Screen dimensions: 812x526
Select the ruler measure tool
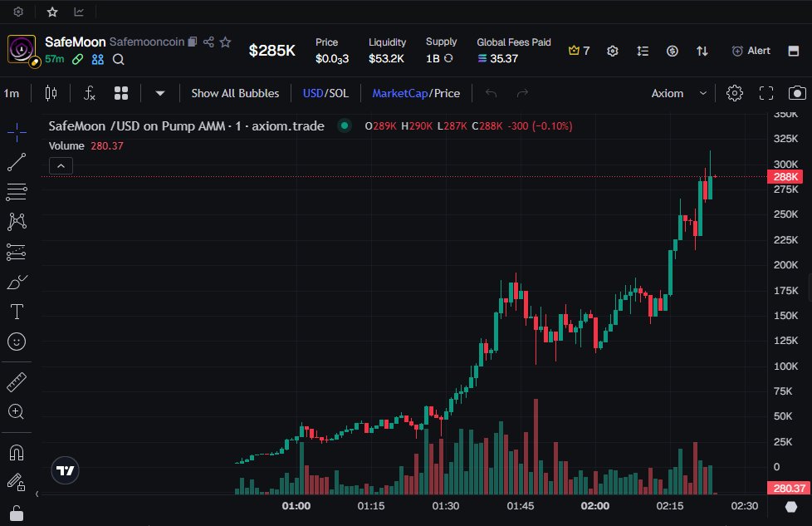pyautogui.click(x=17, y=382)
